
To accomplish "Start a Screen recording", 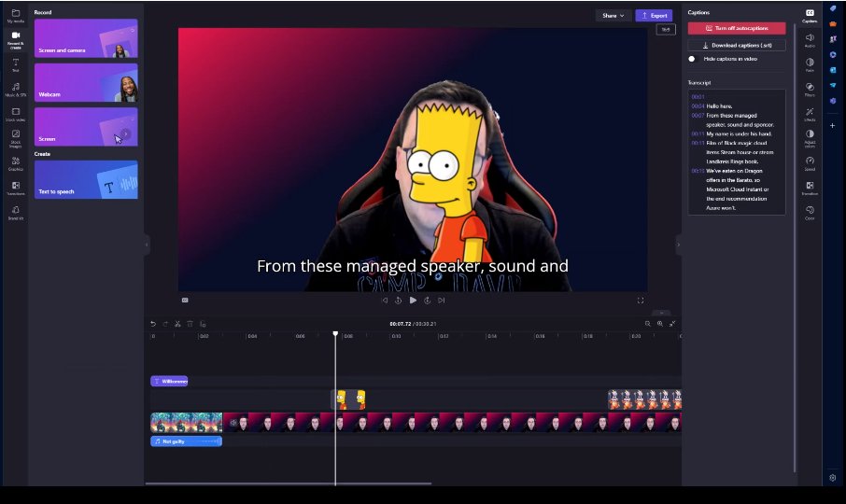I will 86,127.
